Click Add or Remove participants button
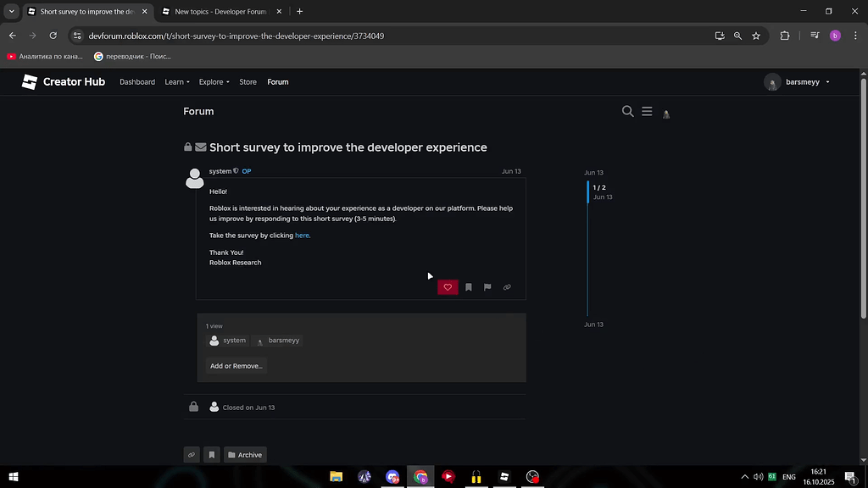This screenshot has height=488, width=868. 236,366
